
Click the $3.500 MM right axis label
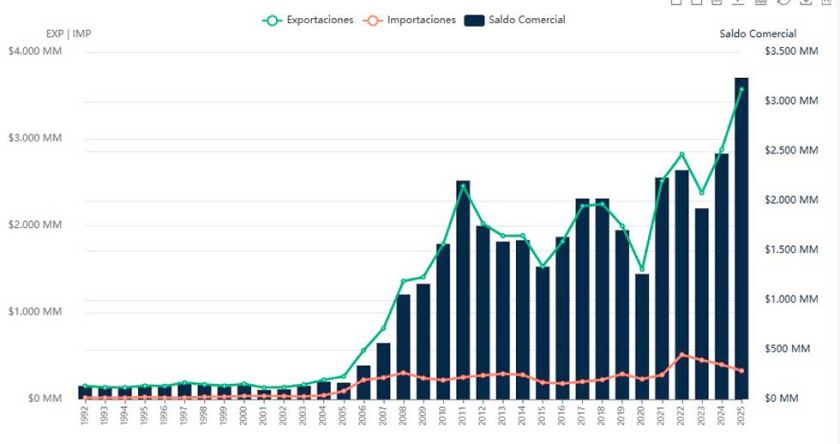(791, 51)
